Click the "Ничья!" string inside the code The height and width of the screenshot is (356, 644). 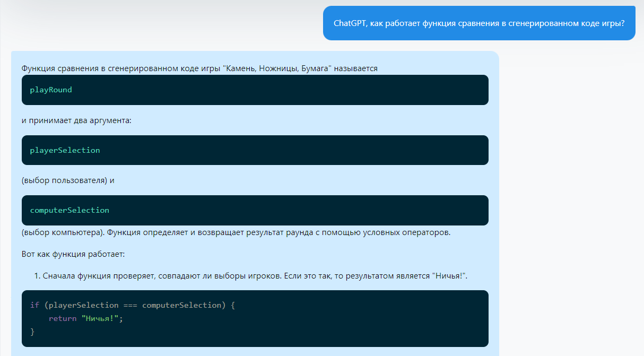(100, 318)
